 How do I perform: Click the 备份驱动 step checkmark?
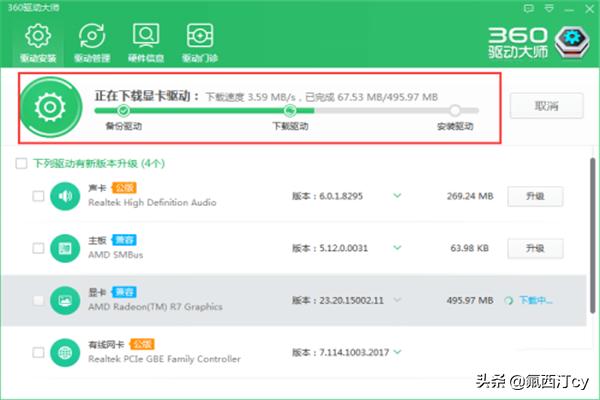click(x=123, y=111)
